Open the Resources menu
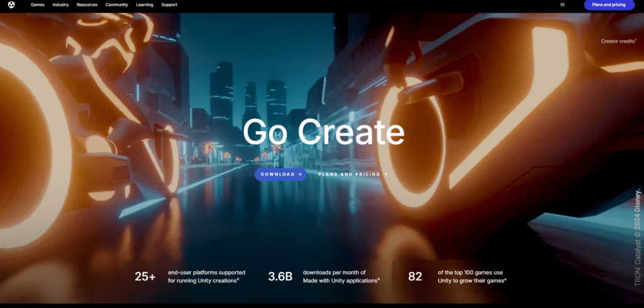This screenshot has width=644, height=308. (x=87, y=5)
